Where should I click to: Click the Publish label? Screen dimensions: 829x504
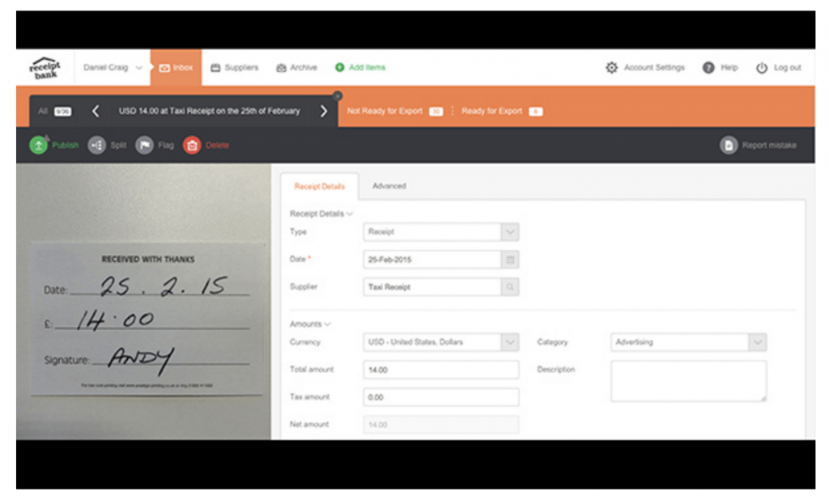[x=65, y=146]
